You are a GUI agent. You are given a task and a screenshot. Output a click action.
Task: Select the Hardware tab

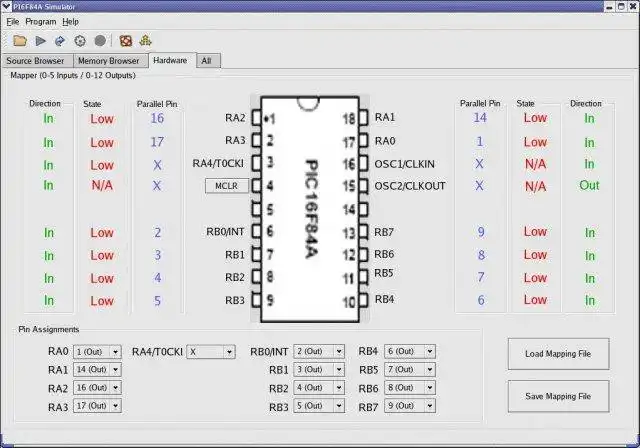[x=172, y=60]
